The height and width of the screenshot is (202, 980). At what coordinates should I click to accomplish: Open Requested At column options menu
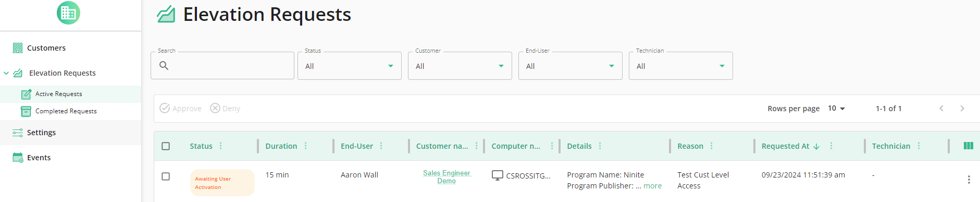831,146
